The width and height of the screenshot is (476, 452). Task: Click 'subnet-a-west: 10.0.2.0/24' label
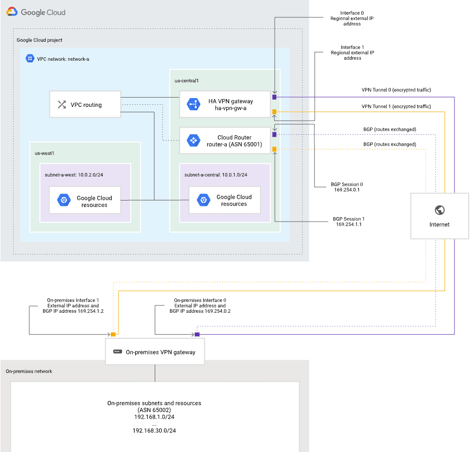74,175
